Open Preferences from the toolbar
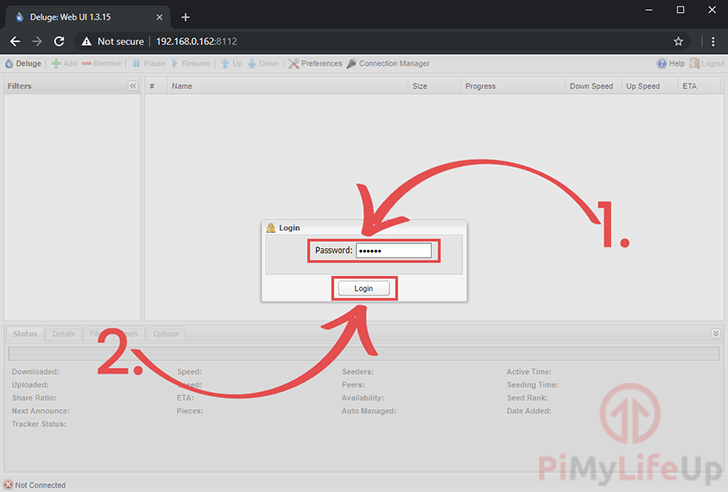The height and width of the screenshot is (492, 728). coord(315,64)
